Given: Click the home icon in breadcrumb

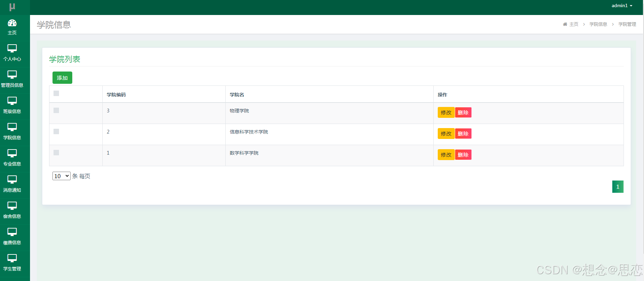Looking at the screenshot, I should click(565, 24).
